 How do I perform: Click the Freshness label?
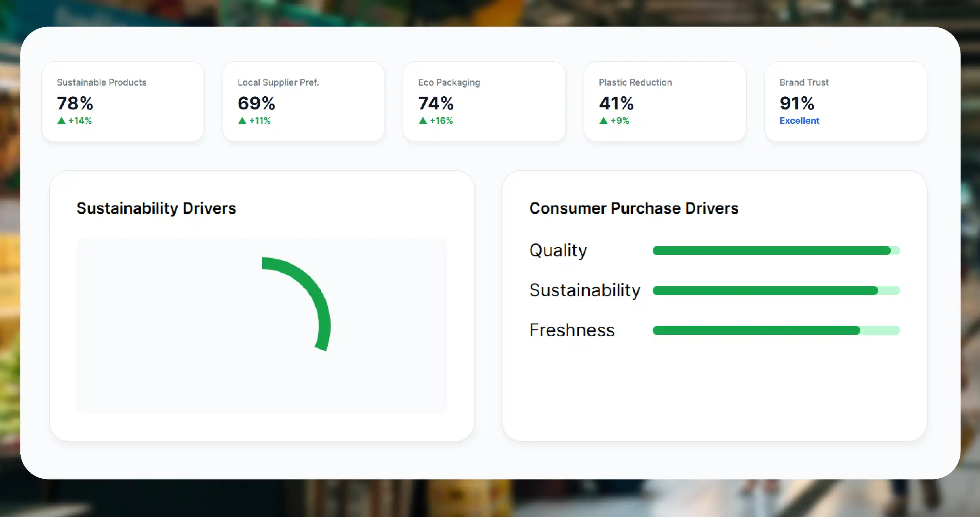coord(572,330)
